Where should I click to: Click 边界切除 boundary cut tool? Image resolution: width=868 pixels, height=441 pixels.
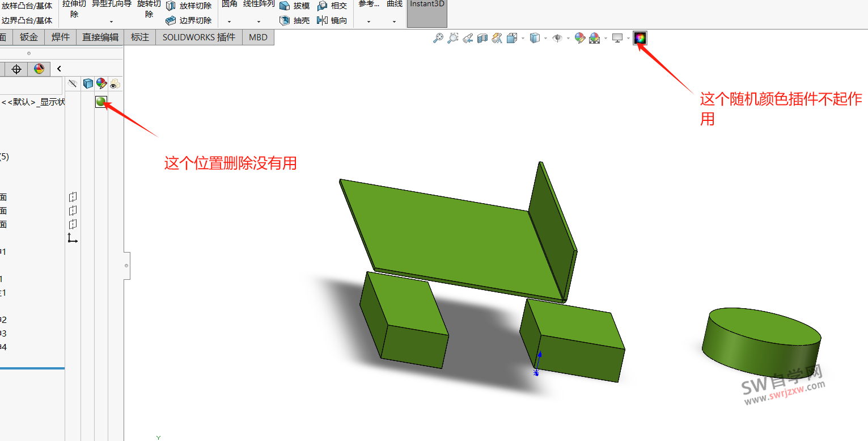pos(189,20)
